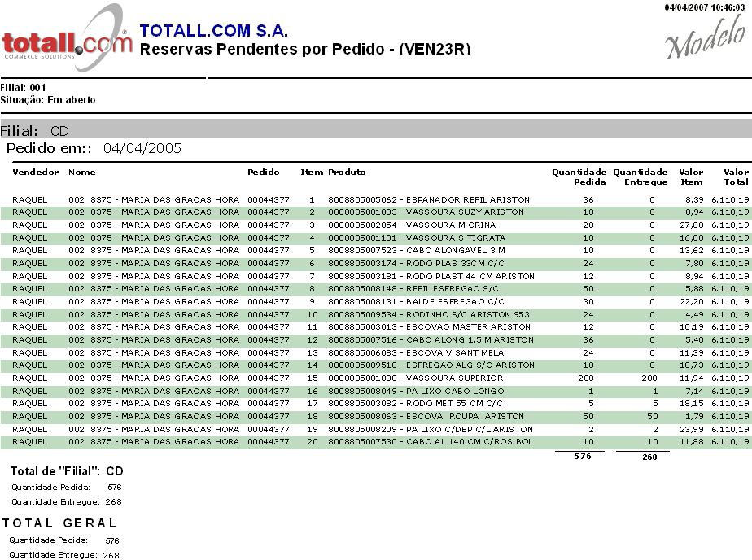Select product 'REFIL ESFREGAO S/C'
This screenshot has height=560, width=752.
tap(453, 289)
